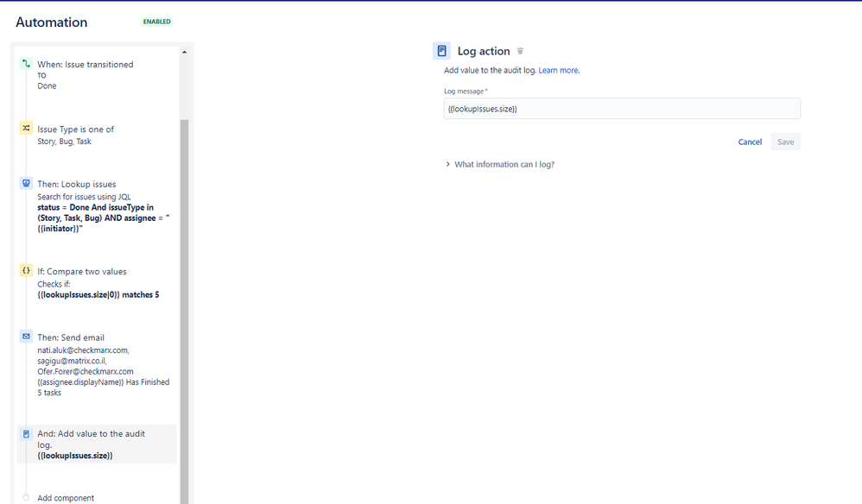Select the And: Add value to audit log component
Viewport: 862px width, 504px height.
point(97,444)
